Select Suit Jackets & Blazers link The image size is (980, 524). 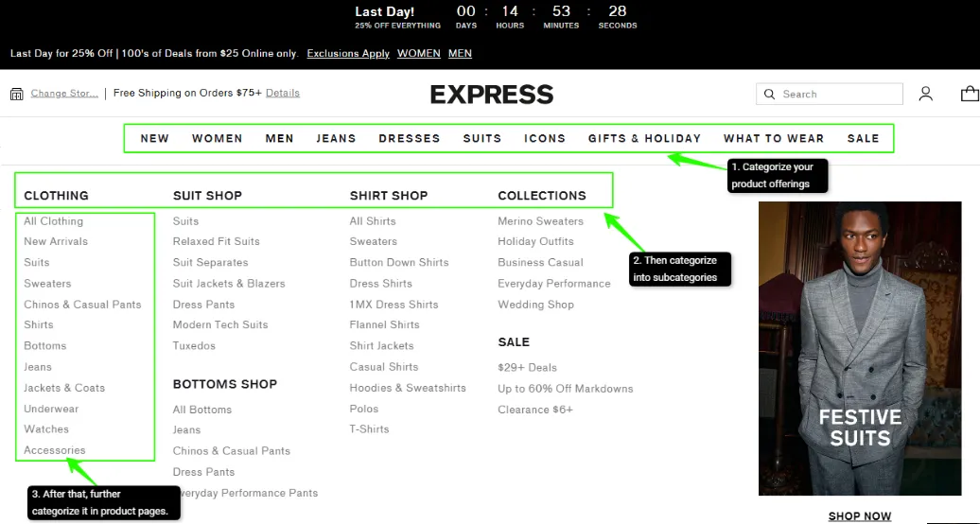point(229,283)
